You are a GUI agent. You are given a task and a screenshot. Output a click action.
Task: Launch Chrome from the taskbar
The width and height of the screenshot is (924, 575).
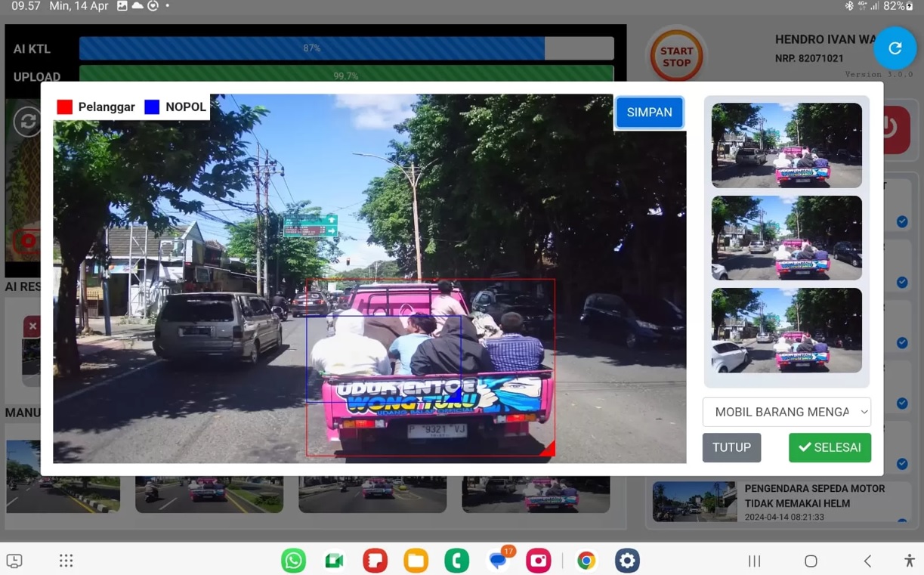coord(586,561)
